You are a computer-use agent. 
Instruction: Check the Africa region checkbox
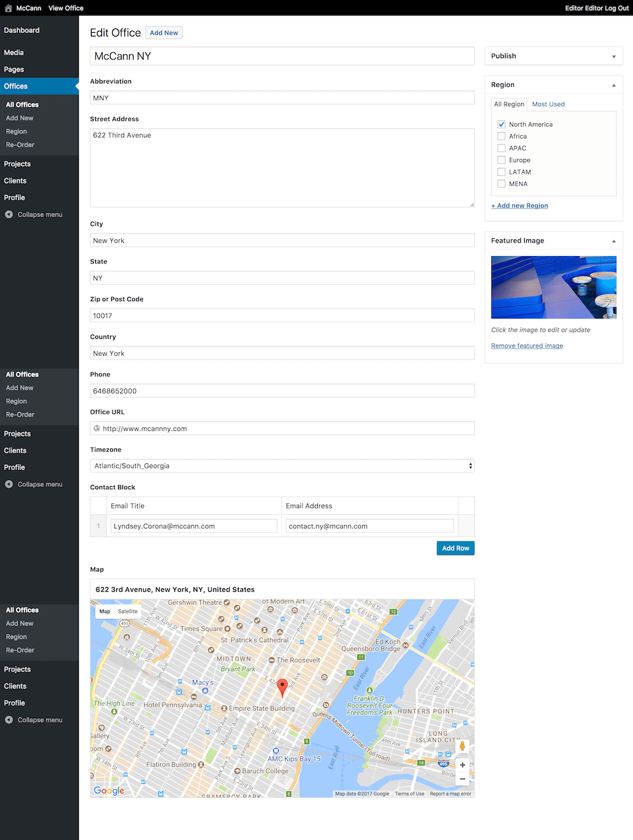click(x=501, y=136)
